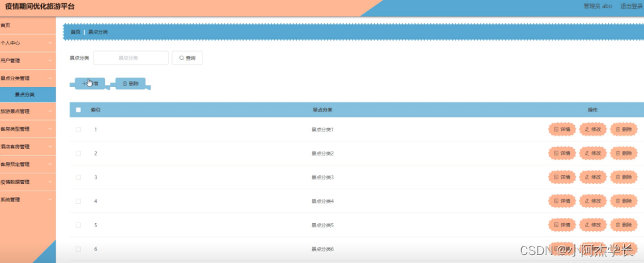The width and height of the screenshot is (644, 263).
Task: Tick the checkbox of row index 6
Action: (78, 249)
